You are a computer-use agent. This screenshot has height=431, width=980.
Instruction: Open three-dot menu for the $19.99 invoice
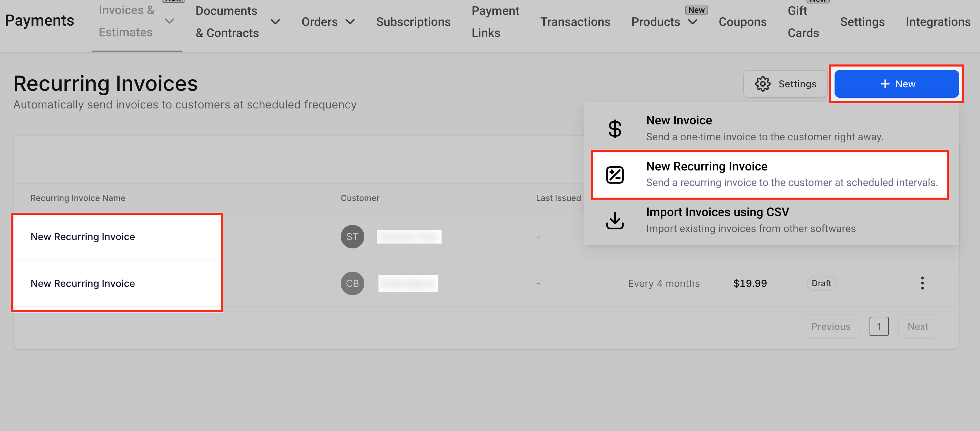(x=922, y=283)
